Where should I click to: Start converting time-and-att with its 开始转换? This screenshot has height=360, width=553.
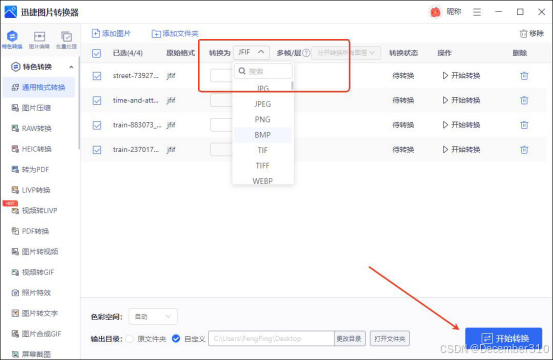pyautogui.click(x=461, y=100)
